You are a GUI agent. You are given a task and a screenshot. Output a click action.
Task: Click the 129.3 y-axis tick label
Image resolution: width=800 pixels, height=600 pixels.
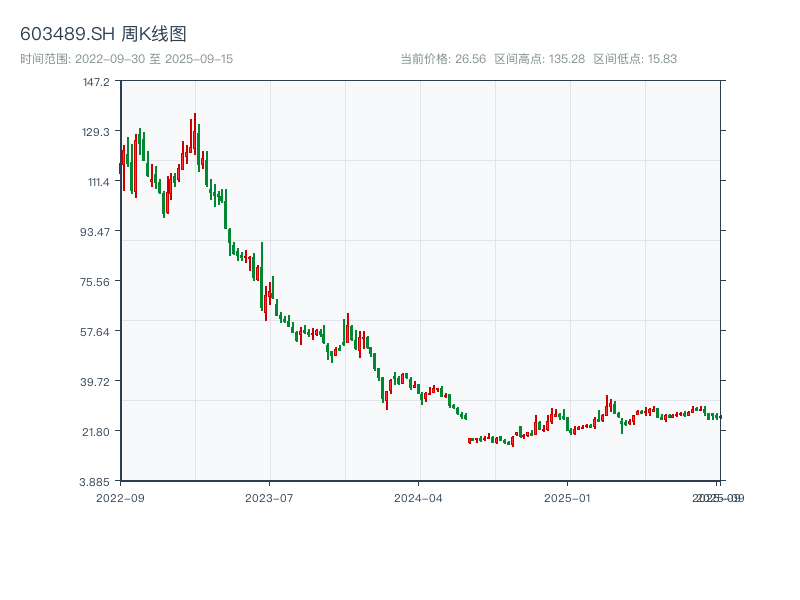point(96,132)
